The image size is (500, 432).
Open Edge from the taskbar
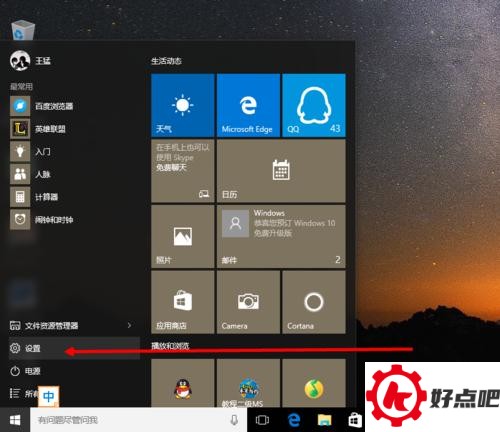[x=294, y=420]
